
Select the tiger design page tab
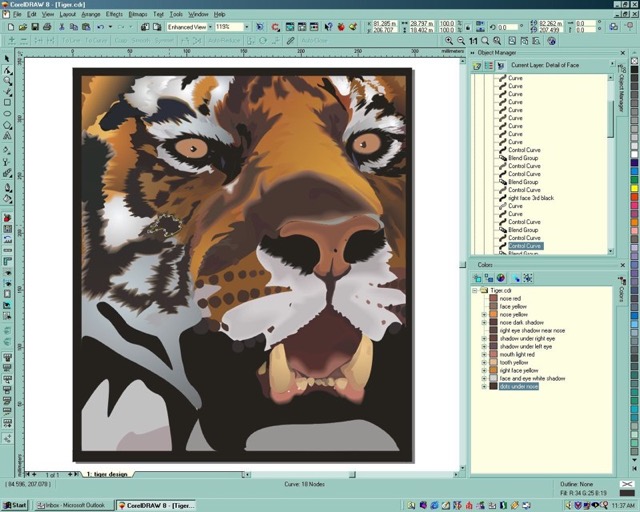pyautogui.click(x=107, y=474)
